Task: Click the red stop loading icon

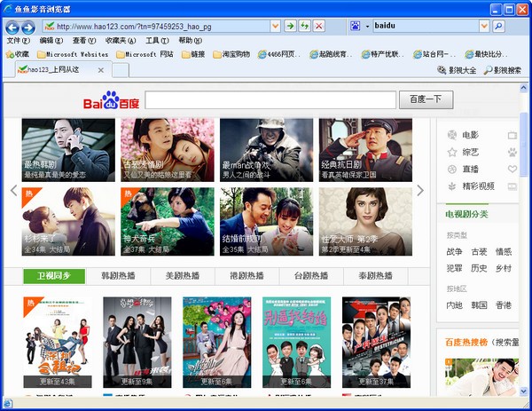Action: point(318,27)
